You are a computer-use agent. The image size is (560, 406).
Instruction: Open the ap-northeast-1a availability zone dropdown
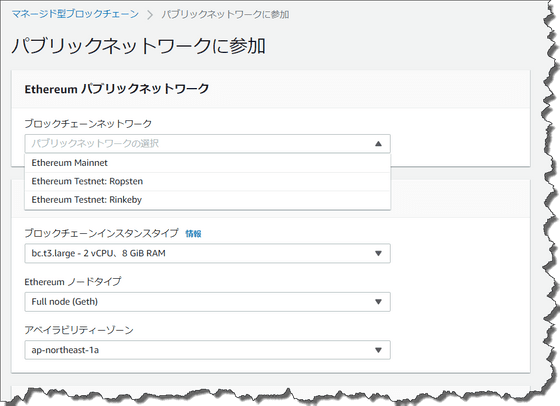click(x=208, y=350)
